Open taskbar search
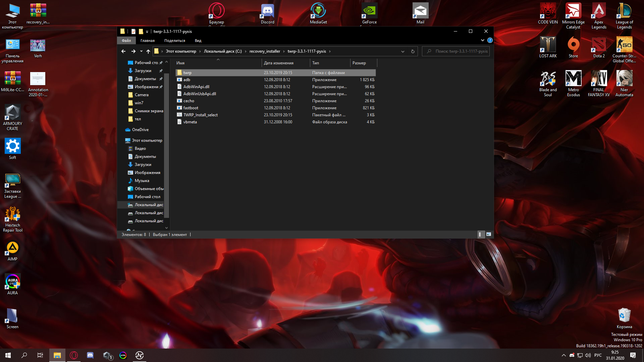The height and width of the screenshot is (362, 644). click(x=24, y=355)
